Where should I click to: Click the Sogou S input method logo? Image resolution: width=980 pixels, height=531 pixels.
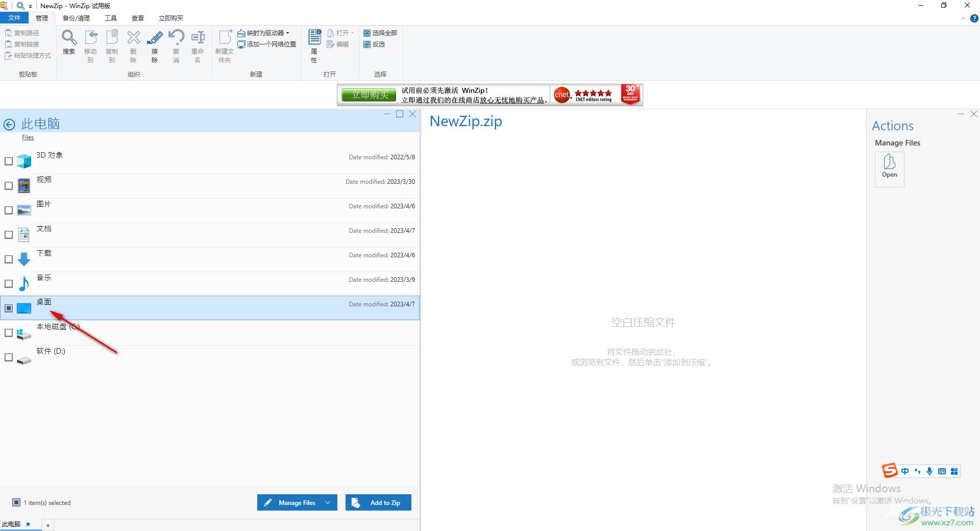pyautogui.click(x=890, y=470)
